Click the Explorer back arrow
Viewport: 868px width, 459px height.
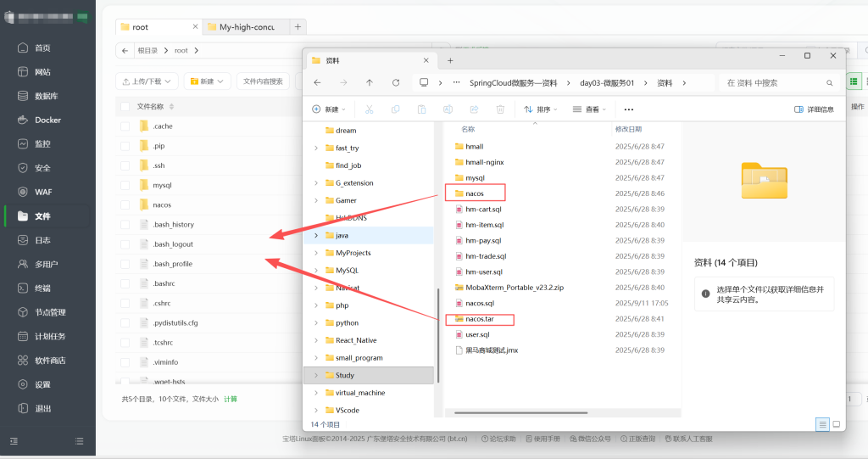point(316,83)
